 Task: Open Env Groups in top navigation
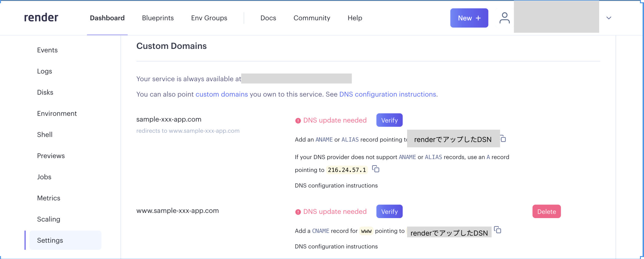[x=209, y=18]
